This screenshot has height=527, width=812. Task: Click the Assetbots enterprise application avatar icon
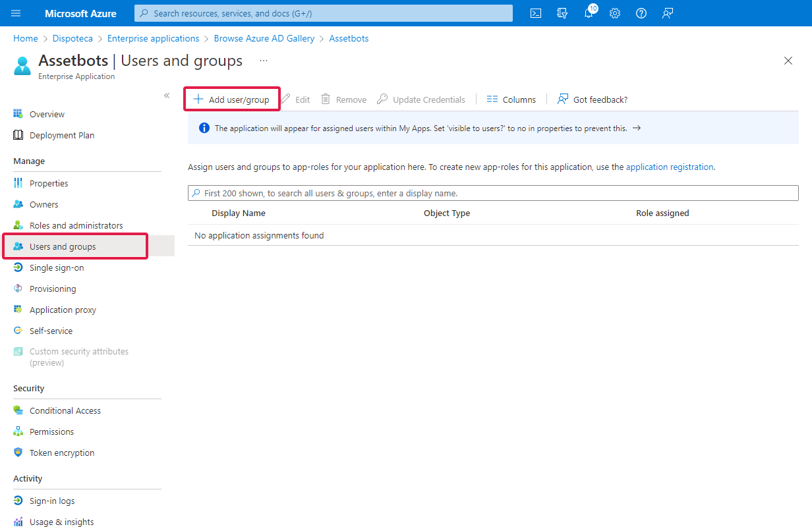coord(22,66)
